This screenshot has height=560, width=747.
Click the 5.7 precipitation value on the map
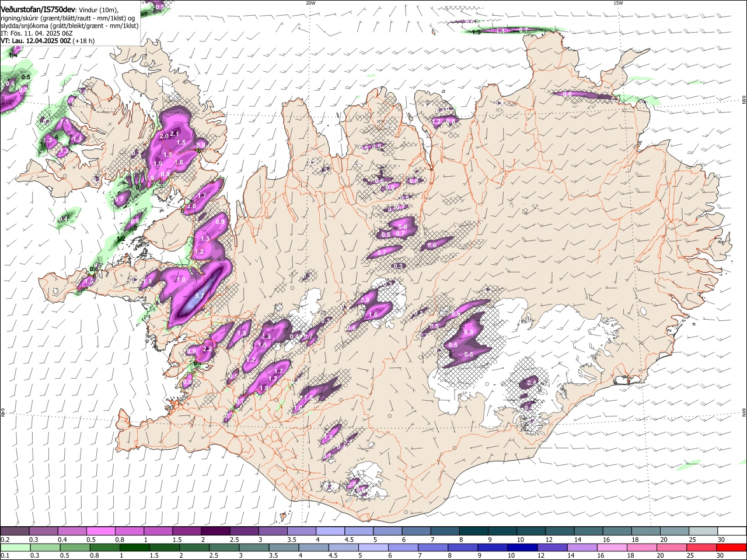tap(199, 296)
